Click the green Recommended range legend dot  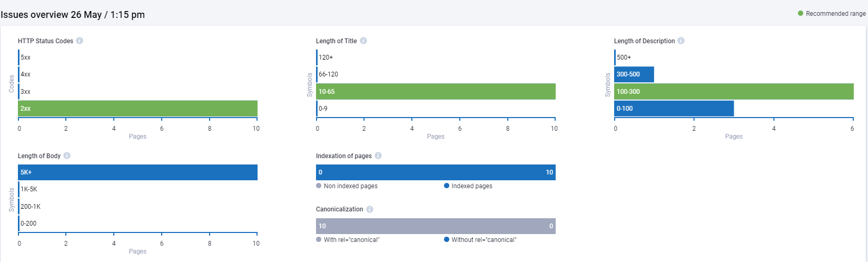(801, 14)
